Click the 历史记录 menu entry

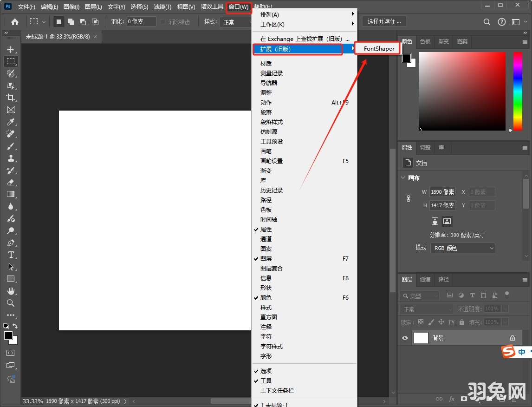tap(272, 190)
